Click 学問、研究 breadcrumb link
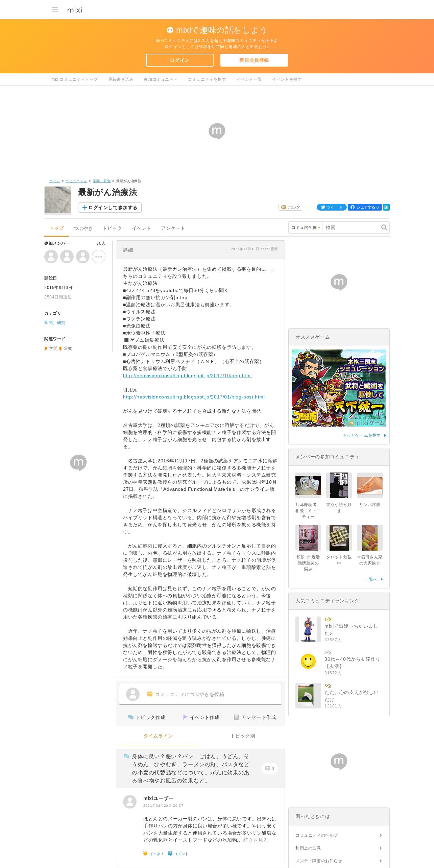434x868 pixels. click(x=102, y=181)
